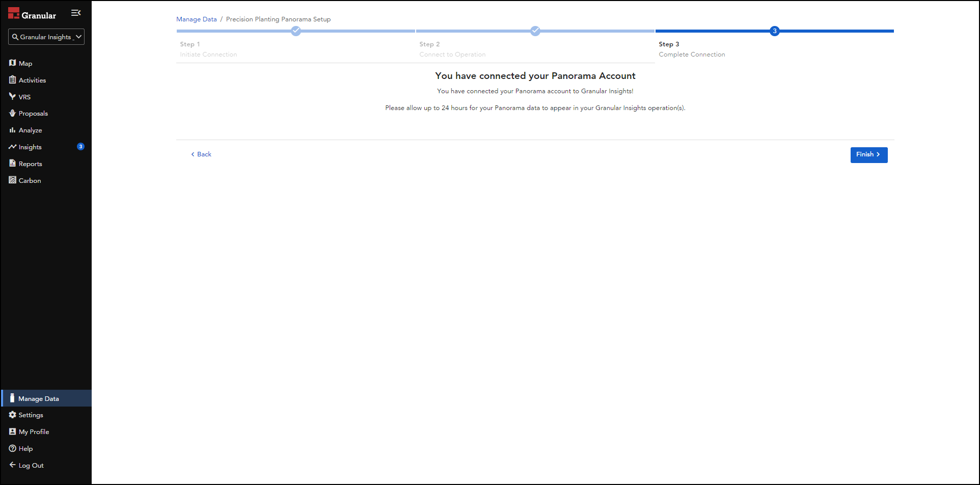Click the 'You have connected your Panorama Account' heading
Screen dimensions: 980x485
point(535,76)
